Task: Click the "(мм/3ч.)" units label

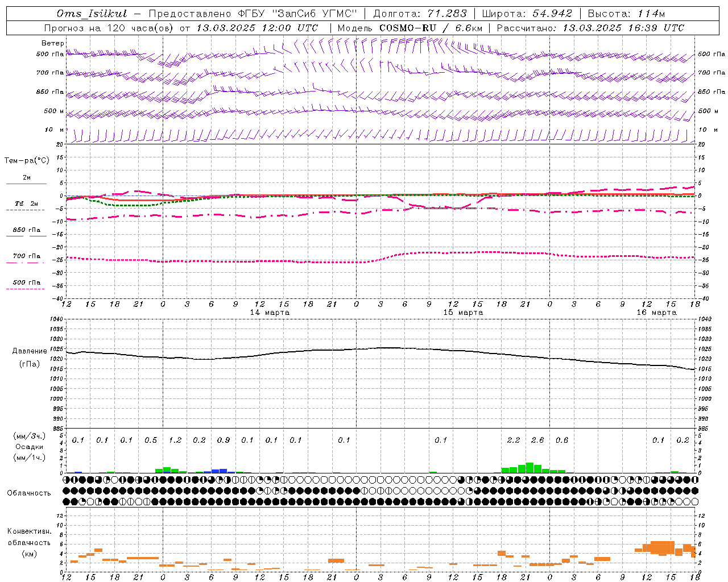Action: tap(30, 436)
